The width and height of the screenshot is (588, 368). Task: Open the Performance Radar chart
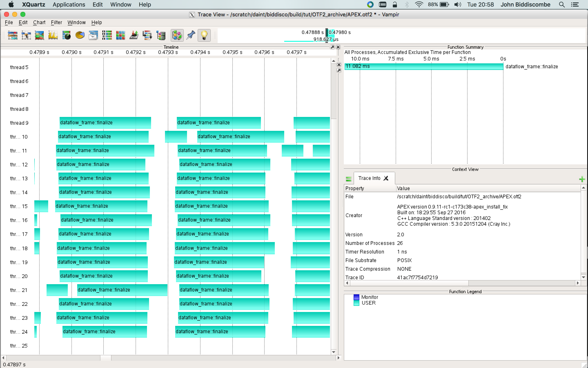coord(66,35)
